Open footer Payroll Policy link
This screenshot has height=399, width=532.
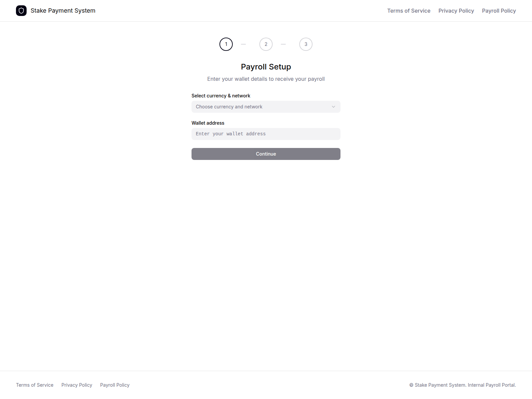coord(115,385)
